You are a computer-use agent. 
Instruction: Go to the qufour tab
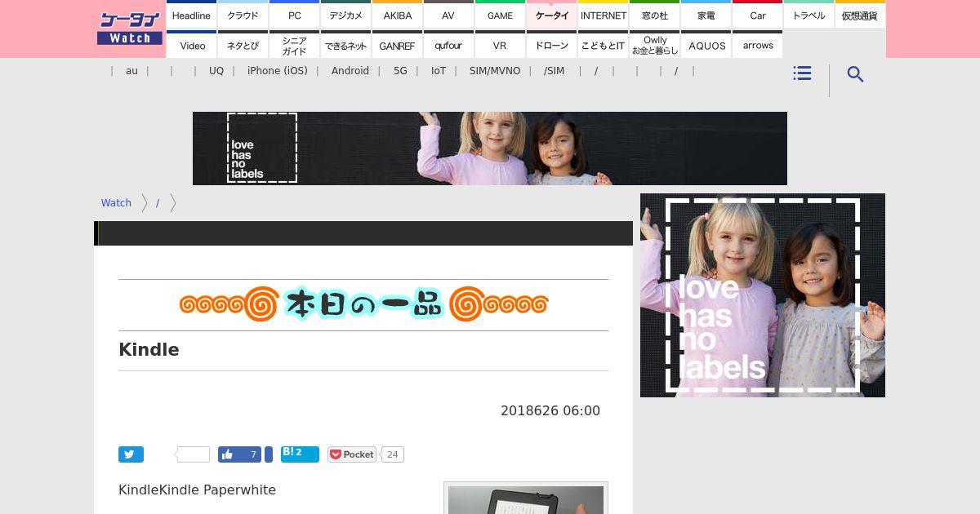tap(448, 44)
